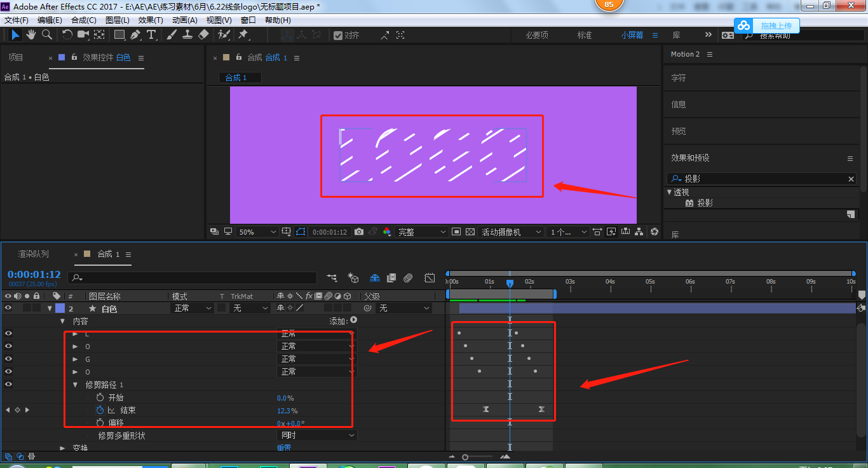
Task: Switch to 渲染队列 tab
Action: [33, 254]
